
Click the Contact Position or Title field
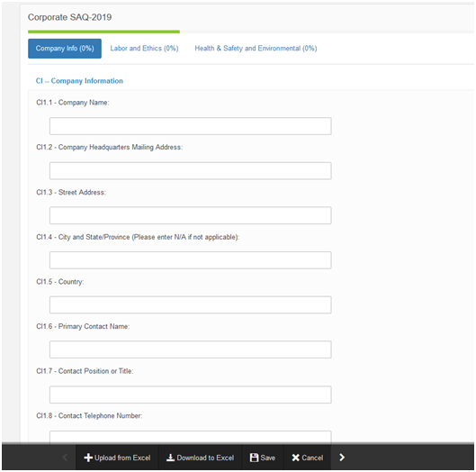click(x=191, y=395)
